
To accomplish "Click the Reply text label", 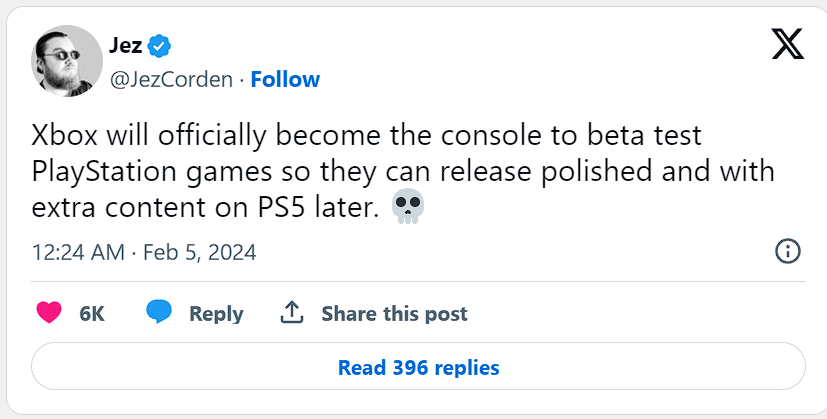I will (216, 314).
